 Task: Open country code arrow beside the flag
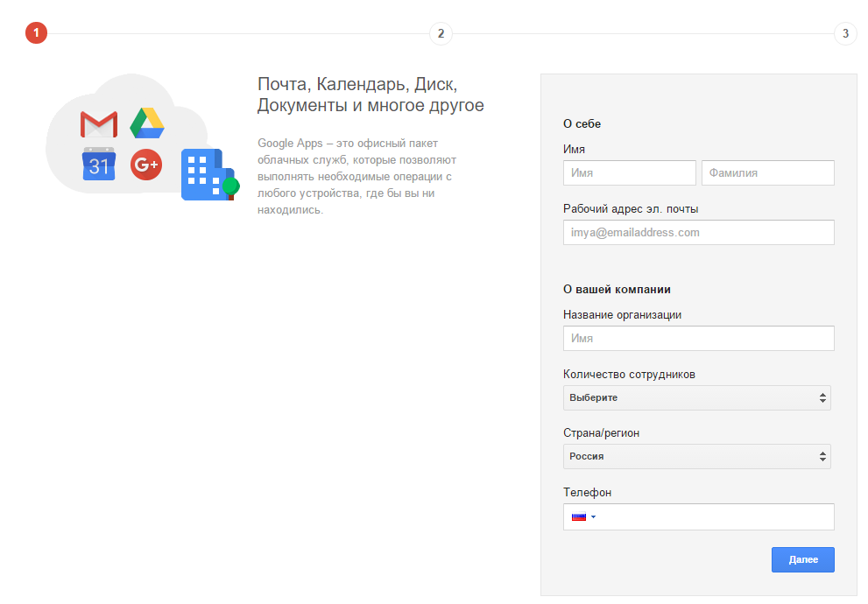click(x=593, y=516)
